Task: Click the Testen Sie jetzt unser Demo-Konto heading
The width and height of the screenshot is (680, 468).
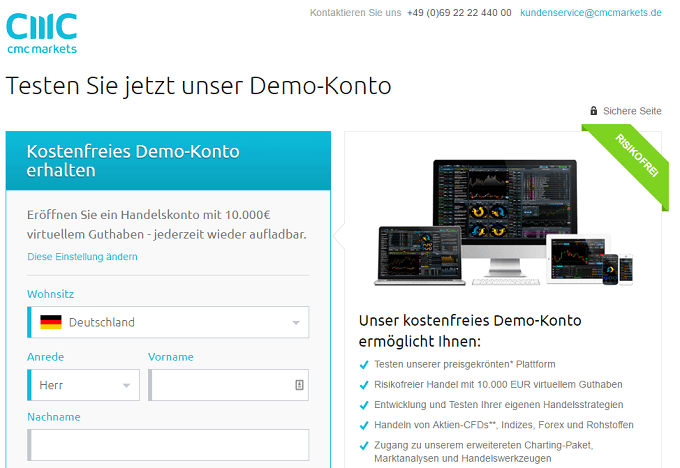Action: click(198, 86)
